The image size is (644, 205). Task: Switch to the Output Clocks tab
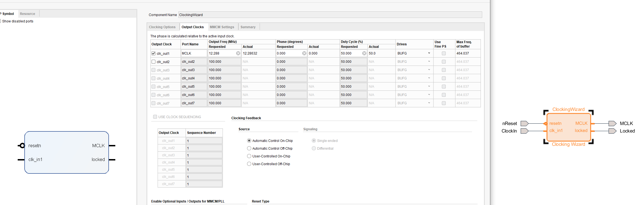click(x=193, y=27)
